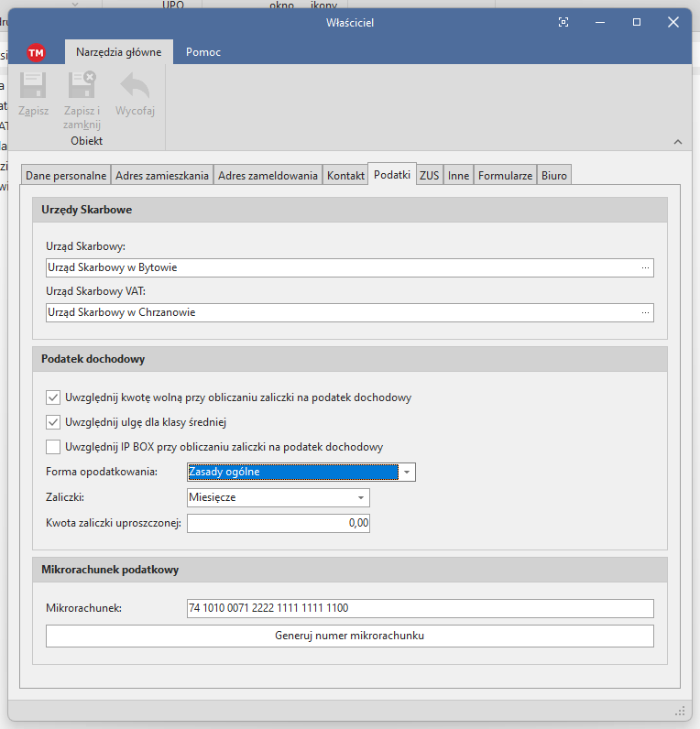This screenshot has width=700, height=729.
Task: Click Kwota zaliczki uproszczonej field
Action: coord(279,523)
